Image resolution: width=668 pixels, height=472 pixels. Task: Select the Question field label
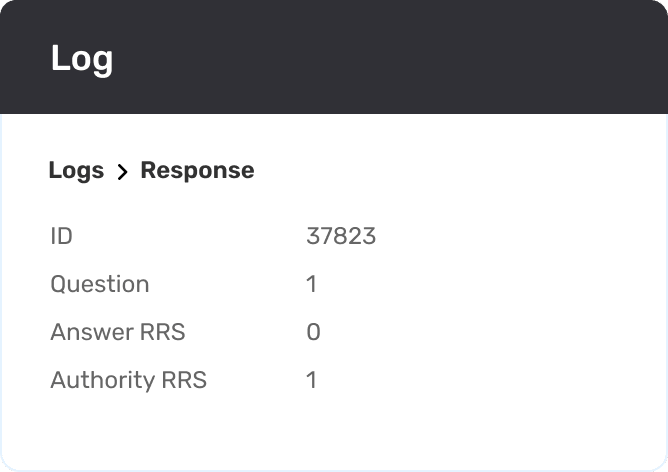[100, 284]
